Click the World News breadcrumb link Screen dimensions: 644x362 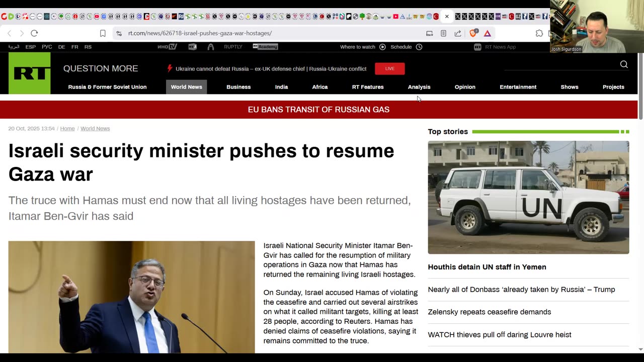[x=95, y=129]
